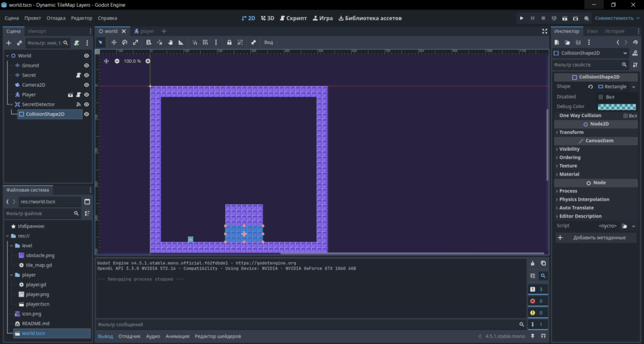Open the Отладка menu
This screenshot has height=344, width=644.
tap(56, 18)
